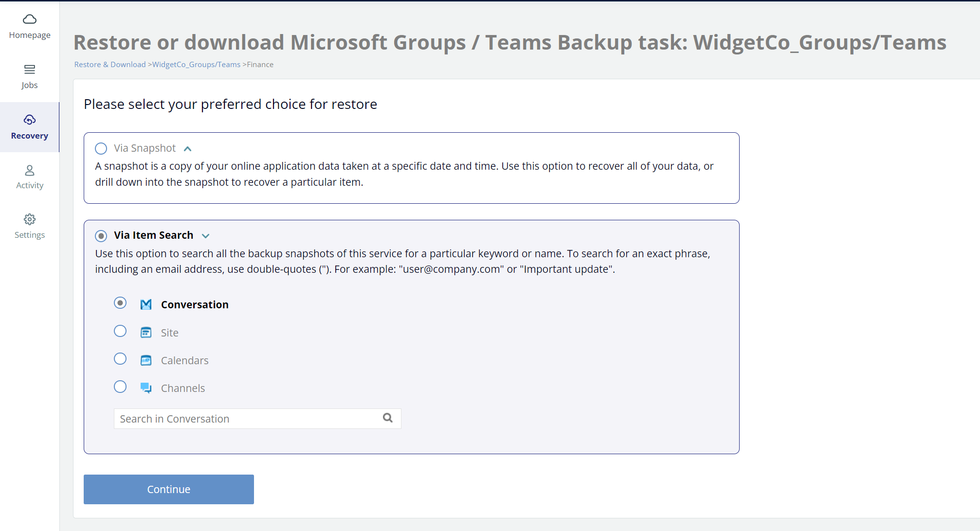This screenshot has width=980, height=531.
Task: Choose the Site radio option
Action: pyautogui.click(x=120, y=331)
